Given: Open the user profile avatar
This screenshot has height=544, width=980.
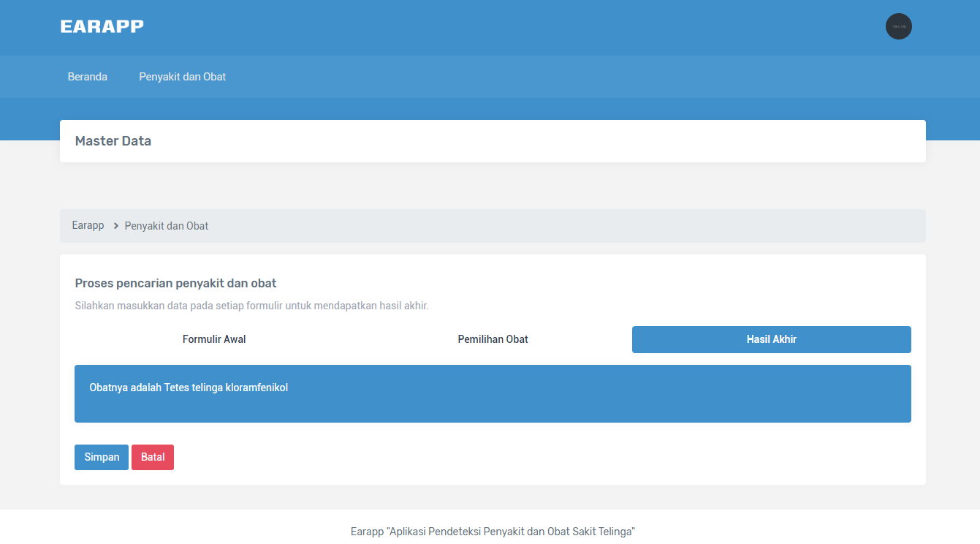Looking at the screenshot, I should [x=898, y=26].
